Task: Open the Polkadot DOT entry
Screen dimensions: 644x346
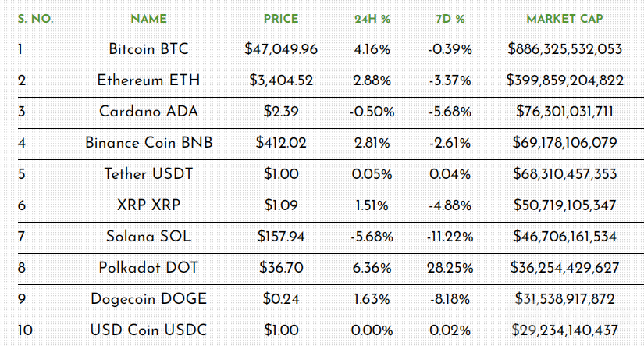Action: (x=148, y=268)
